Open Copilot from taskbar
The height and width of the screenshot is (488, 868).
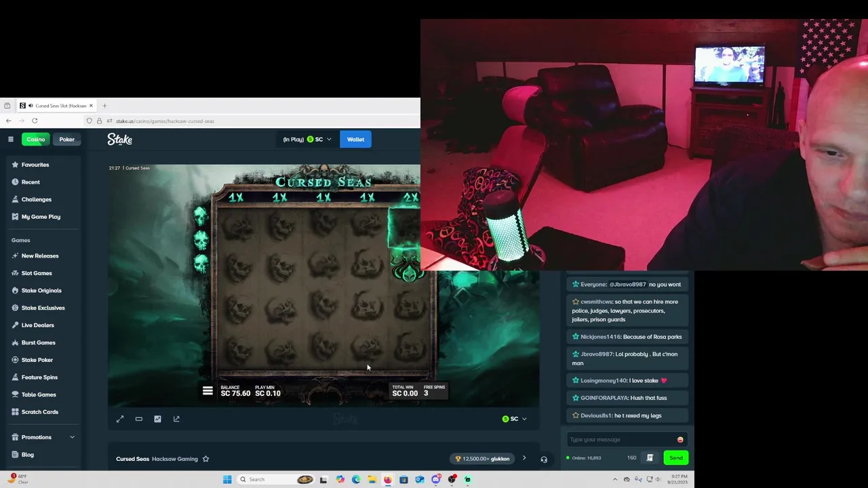point(340,479)
